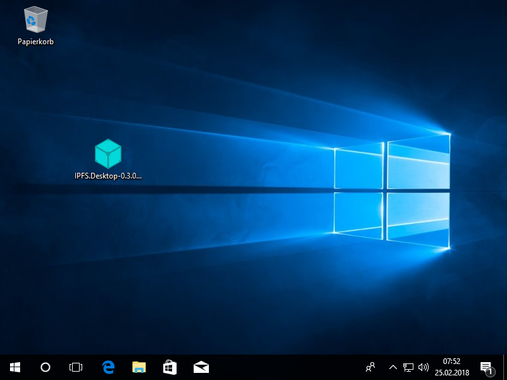The height and width of the screenshot is (380, 507).
Task: Open Task View in the taskbar
Action: coord(76,367)
